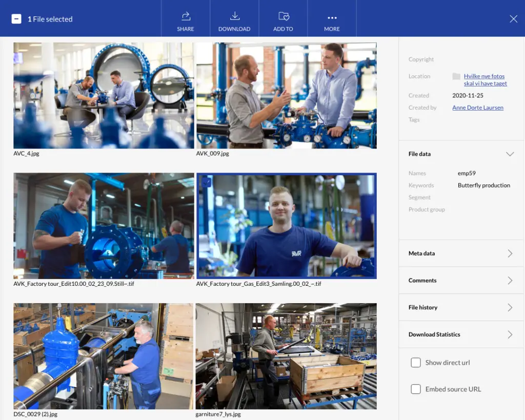The width and height of the screenshot is (525, 420).
Task: Click the Share icon in top toolbar
Action: (x=186, y=16)
